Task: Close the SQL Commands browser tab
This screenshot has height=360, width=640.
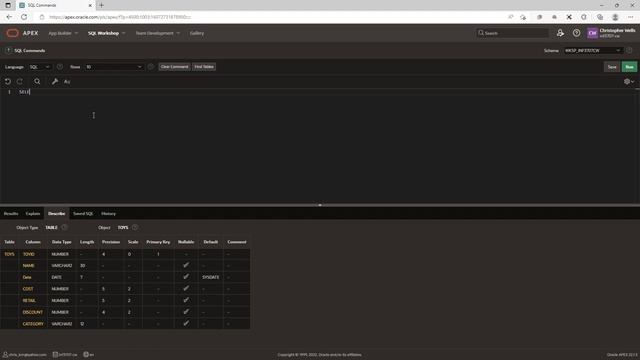Action: (x=90, y=5)
